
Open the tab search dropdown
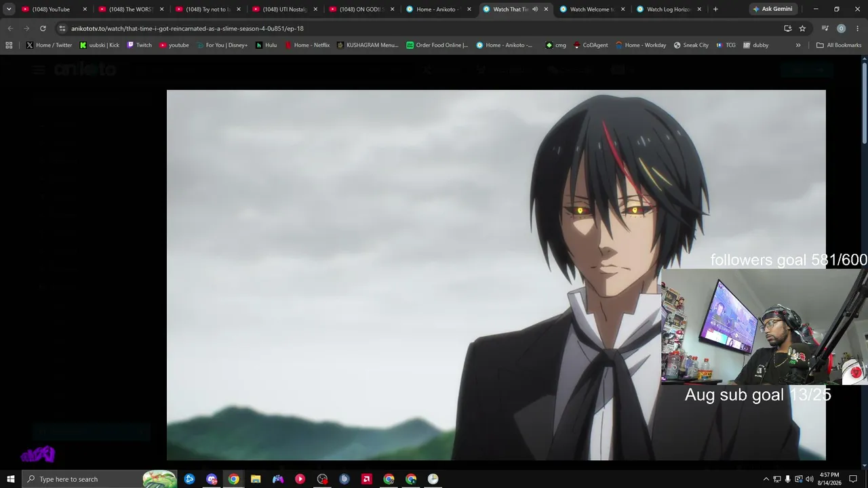click(9, 9)
